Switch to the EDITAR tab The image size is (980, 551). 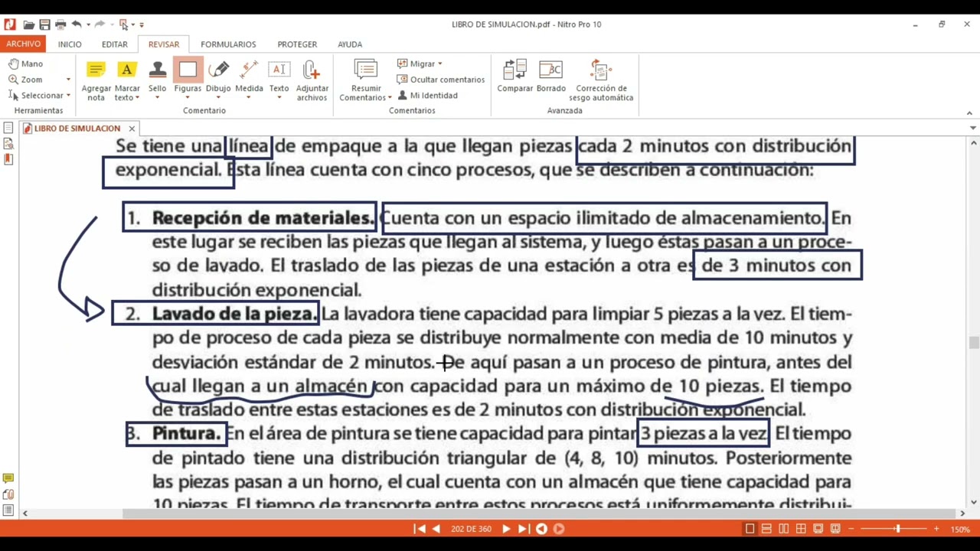(115, 44)
